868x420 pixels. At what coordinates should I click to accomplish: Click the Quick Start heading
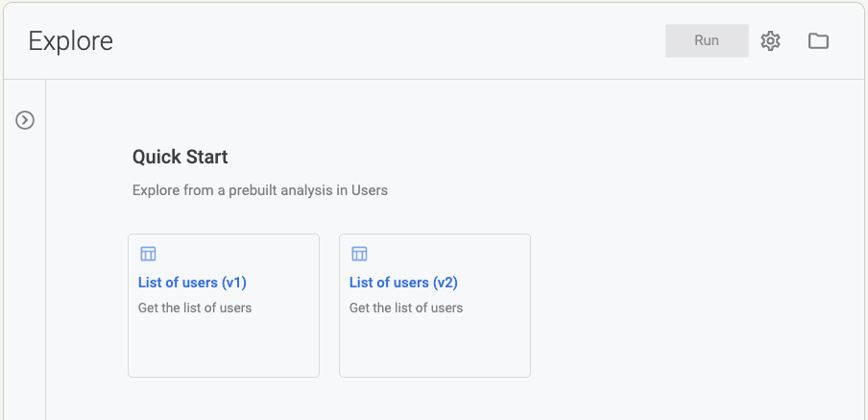point(180,157)
